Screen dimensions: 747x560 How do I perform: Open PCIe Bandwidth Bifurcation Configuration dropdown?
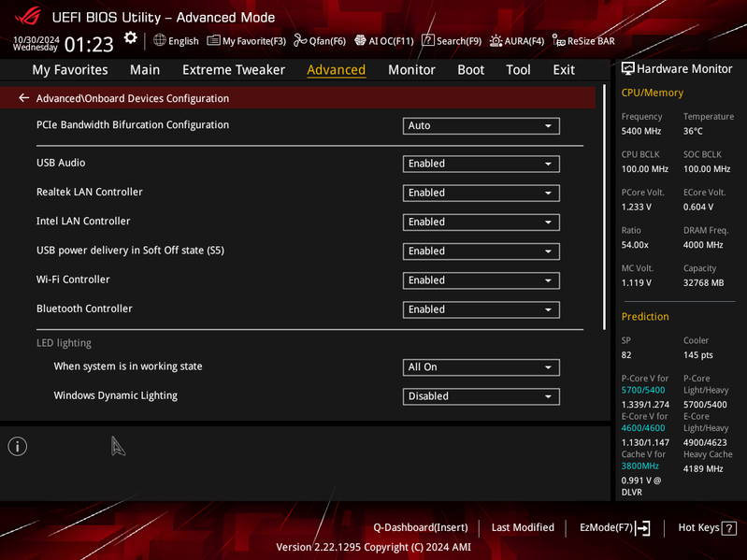[481, 125]
